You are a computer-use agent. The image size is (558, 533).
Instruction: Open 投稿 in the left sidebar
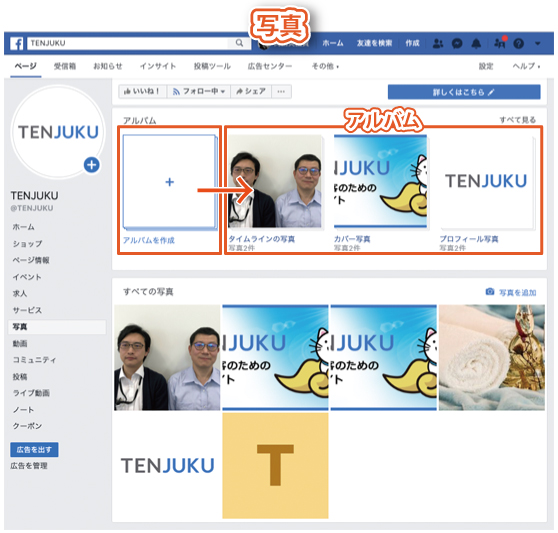pyautogui.click(x=20, y=376)
